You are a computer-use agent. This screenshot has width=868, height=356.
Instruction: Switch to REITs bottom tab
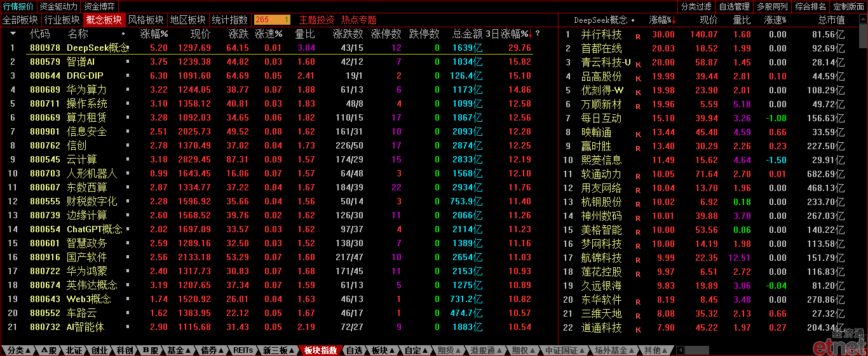click(243, 350)
